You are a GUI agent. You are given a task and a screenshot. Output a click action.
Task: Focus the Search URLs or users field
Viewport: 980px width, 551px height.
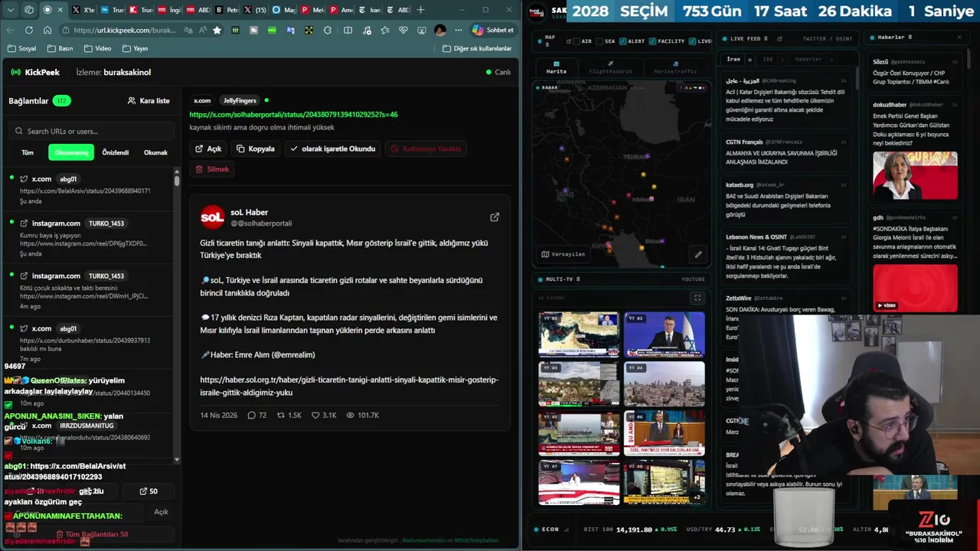point(93,131)
